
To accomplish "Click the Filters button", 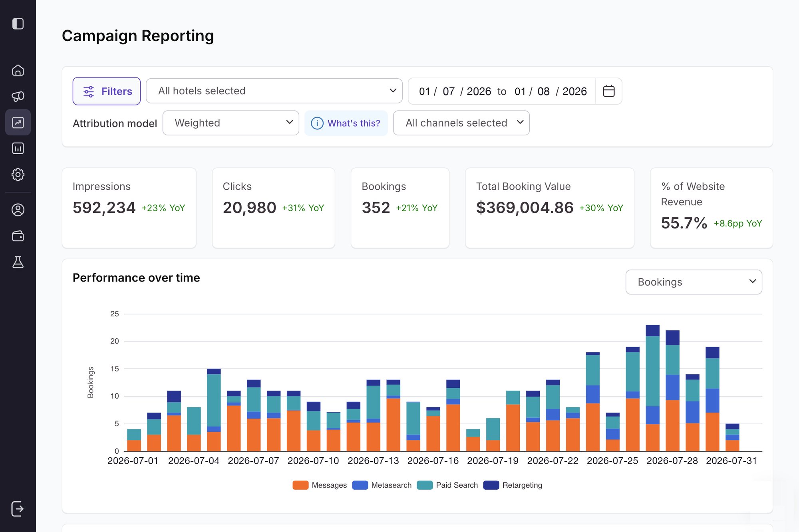I will coord(107,91).
